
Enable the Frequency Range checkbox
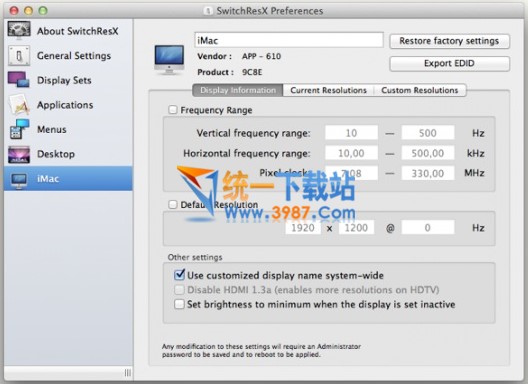tap(173, 110)
